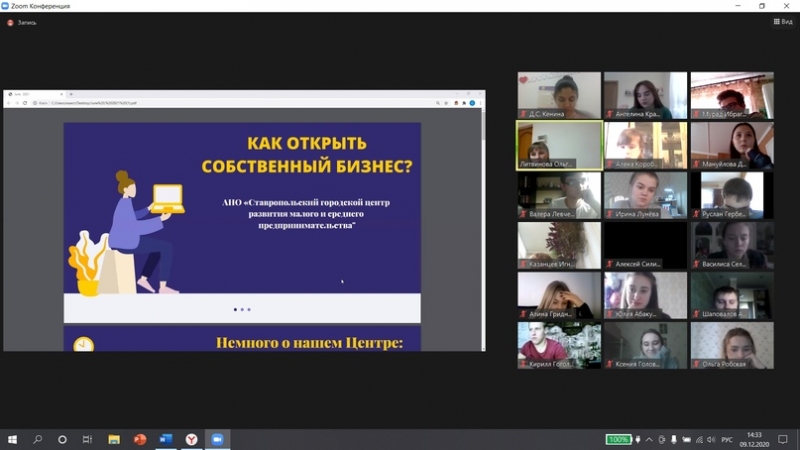Select Кирилл Гогол... video tile

tap(559, 345)
